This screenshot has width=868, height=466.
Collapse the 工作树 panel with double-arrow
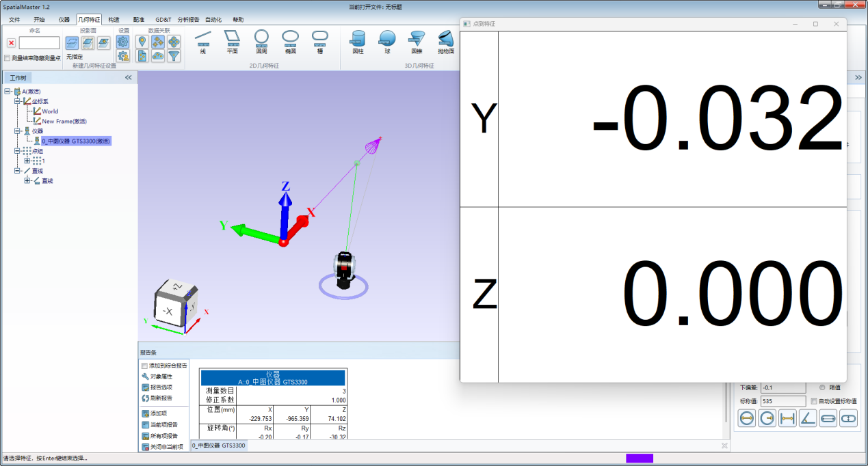click(x=128, y=78)
